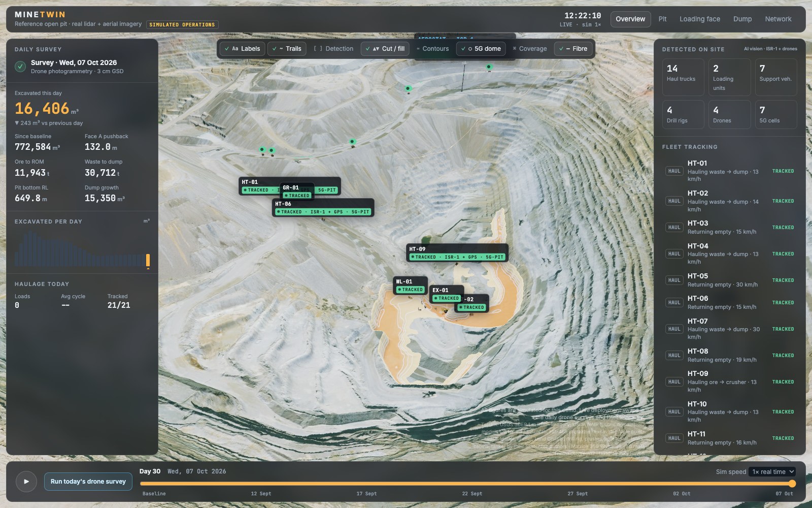Click the highlighted orange bar in excavated chart
This screenshot has height=508, width=812.
[x=148, y=260]
